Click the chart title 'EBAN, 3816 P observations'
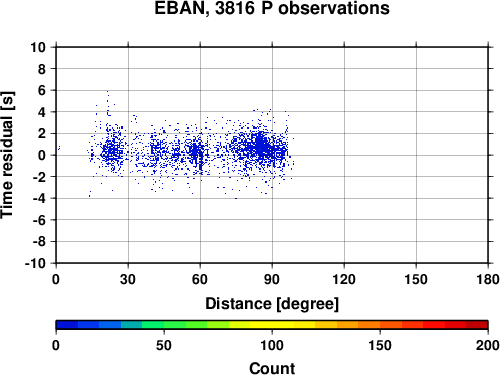Viewport: 500px width, 375px height. click(x=272, y=8)
